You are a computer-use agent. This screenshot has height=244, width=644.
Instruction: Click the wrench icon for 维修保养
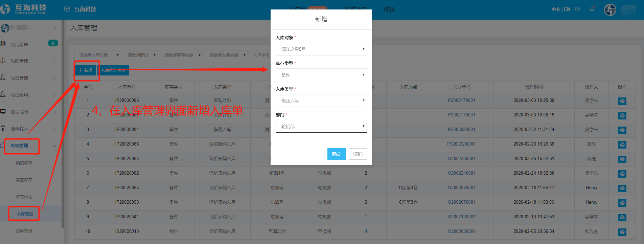tap(3, 128)
